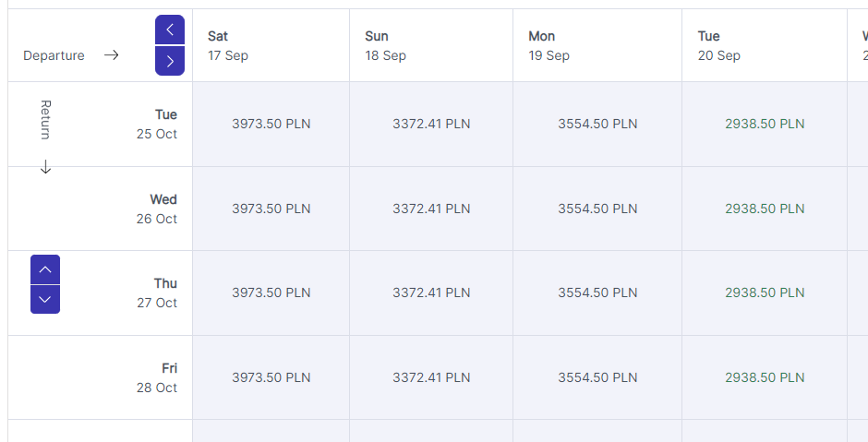Show earlier departure dates with left chevron

(169, 30)
